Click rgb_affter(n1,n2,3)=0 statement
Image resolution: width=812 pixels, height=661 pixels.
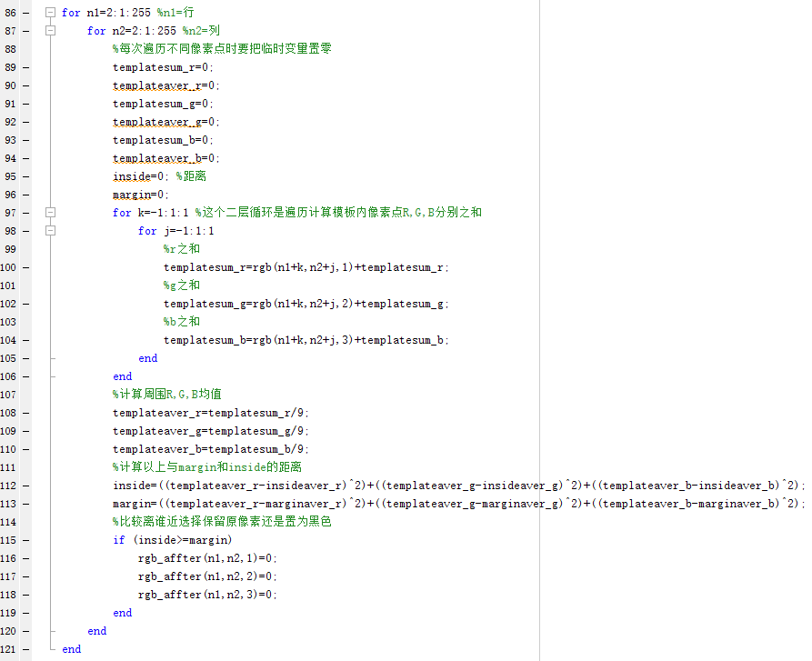tap(207, 595)
